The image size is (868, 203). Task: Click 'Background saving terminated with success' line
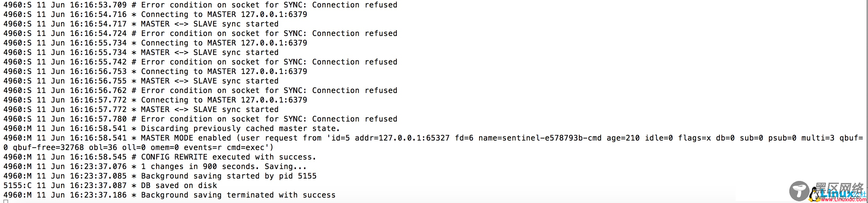click(x=169, y=195)
